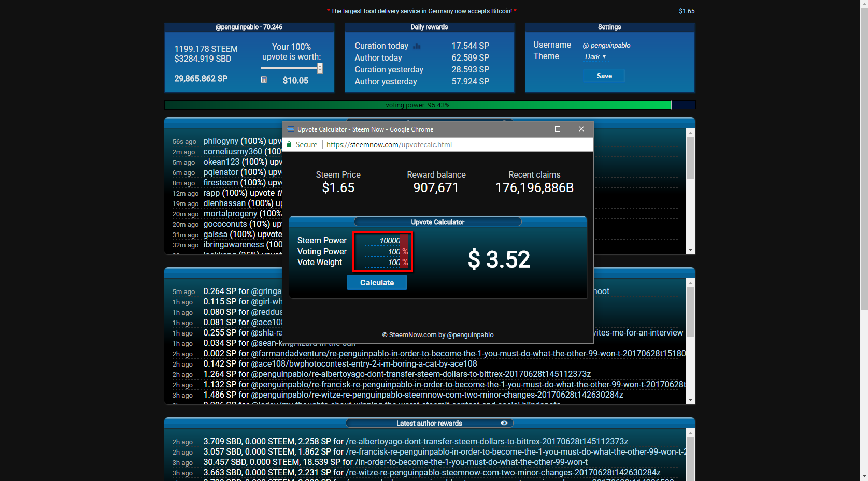Image resolution: width=868 pixels, height=481 pixels.
Task: Open the 30.457 SBD author reward post link
Action: tap(471, 462)
